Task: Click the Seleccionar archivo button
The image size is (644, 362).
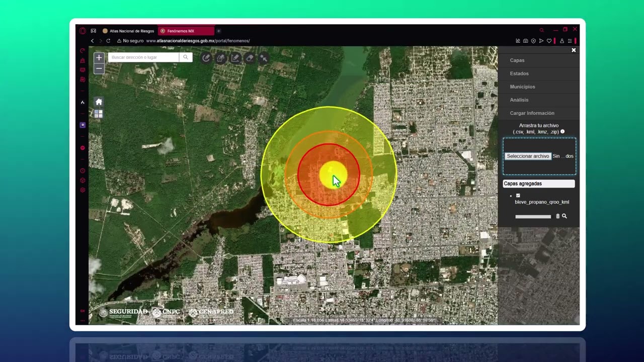Action: pyautogui.click(x=528, y=156)
